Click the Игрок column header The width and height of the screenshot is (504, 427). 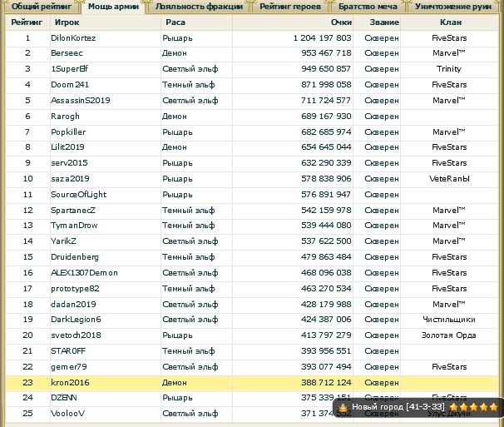click(65, 22)
